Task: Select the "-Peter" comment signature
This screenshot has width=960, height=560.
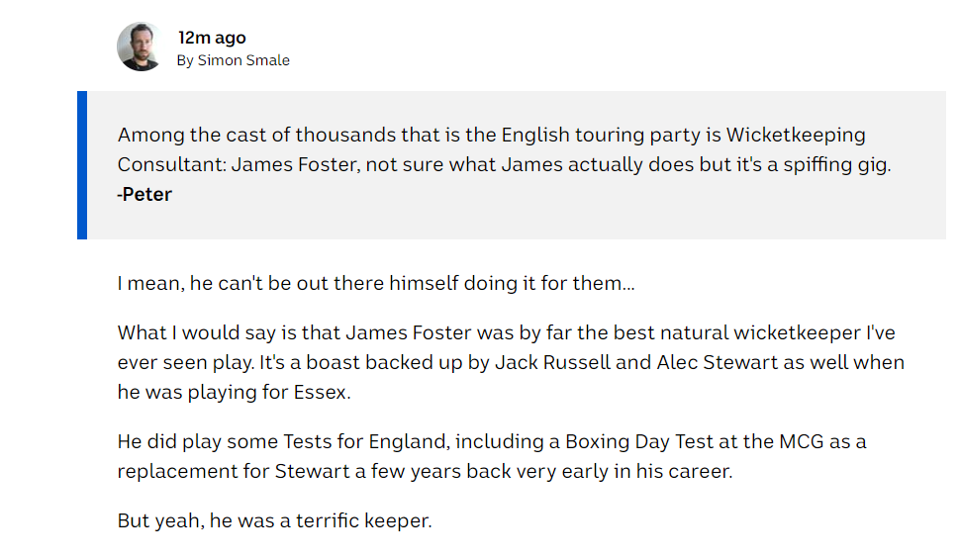Action: [144, 194]
